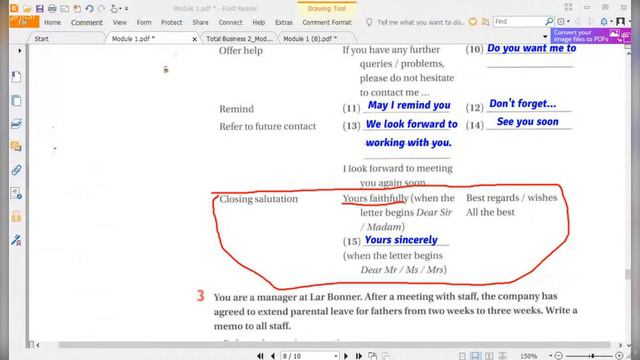Image resolution: width=640 pixels, height=360 pixels.
Task: Open the search settings gear dropdown
Action: coord(563,21)
